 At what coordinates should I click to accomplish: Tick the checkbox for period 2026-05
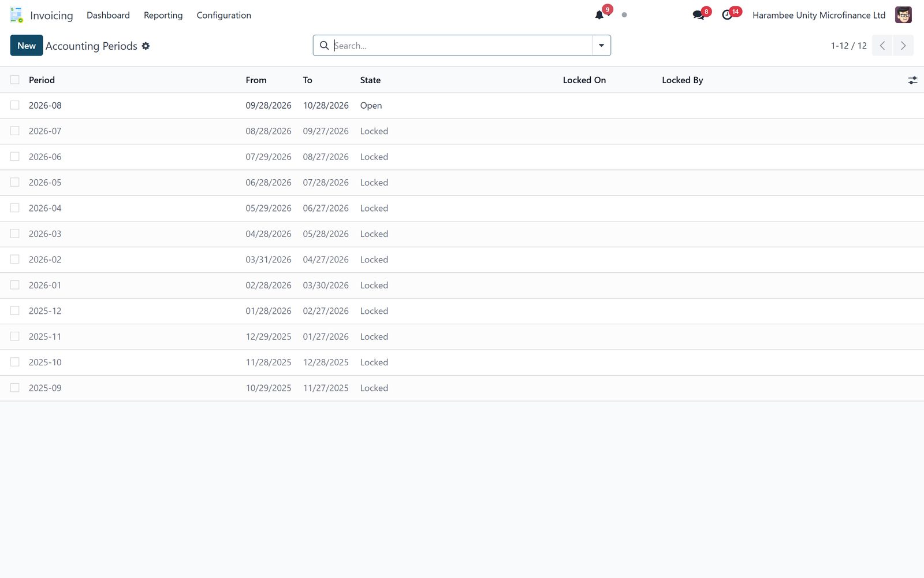15,182
